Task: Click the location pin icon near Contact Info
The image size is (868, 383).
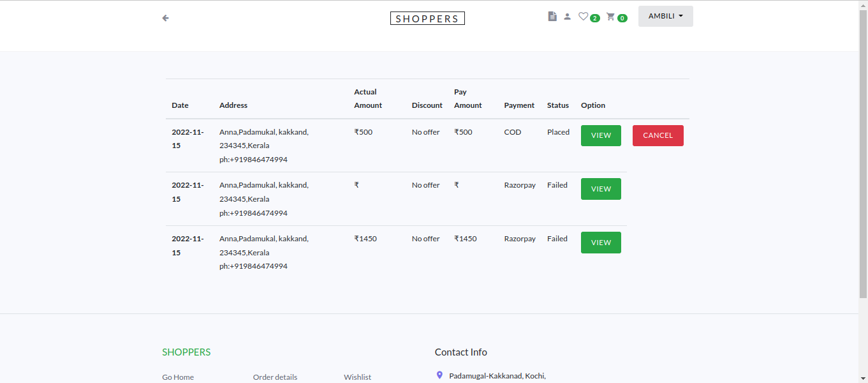Action: 439,375
